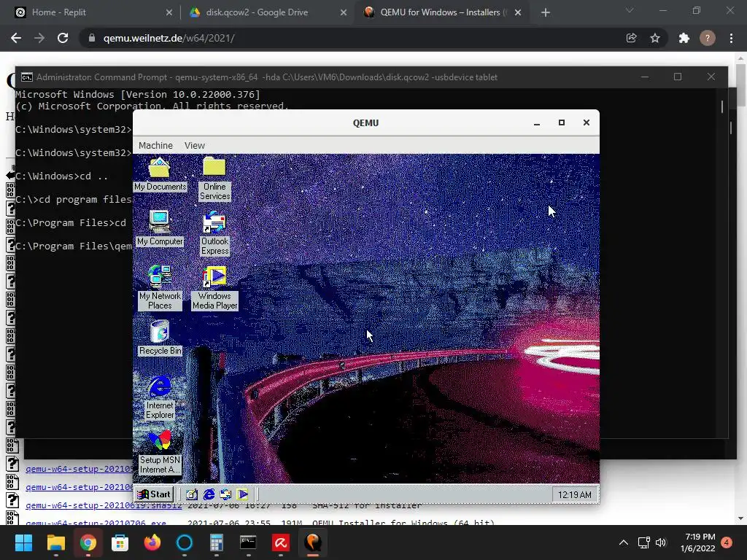Click the QEMU taskbar icon
Image resolution: width=747 pixels, height=560 pixels.
312,542
